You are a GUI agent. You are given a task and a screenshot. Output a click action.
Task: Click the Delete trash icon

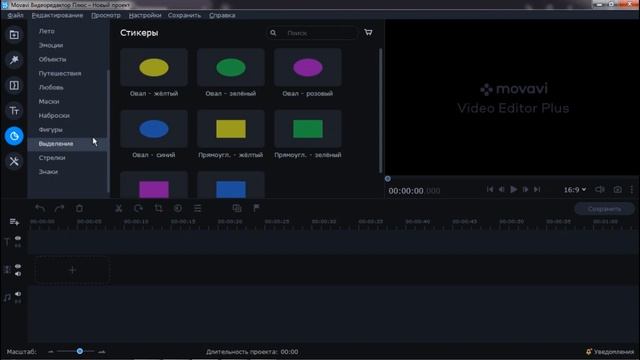tap(79, 209)
